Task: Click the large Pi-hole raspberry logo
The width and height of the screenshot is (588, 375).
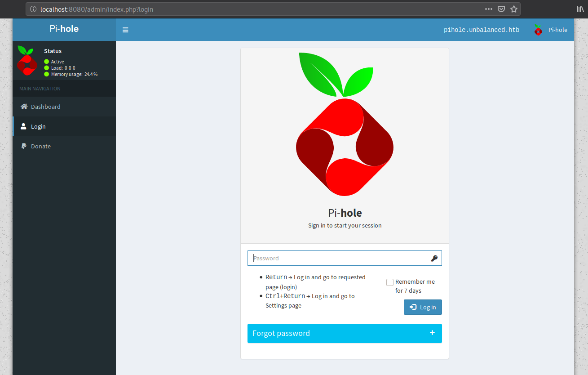Action: pyautogui.click(x=345, y=124)
